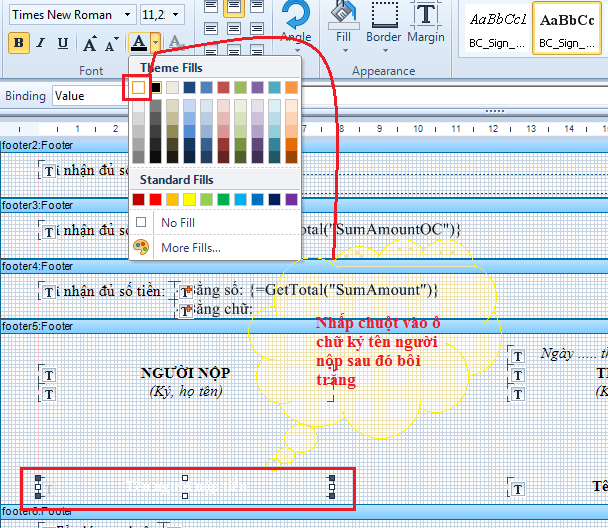Click middle-center text alignment icon

click(x=234, y=28)
